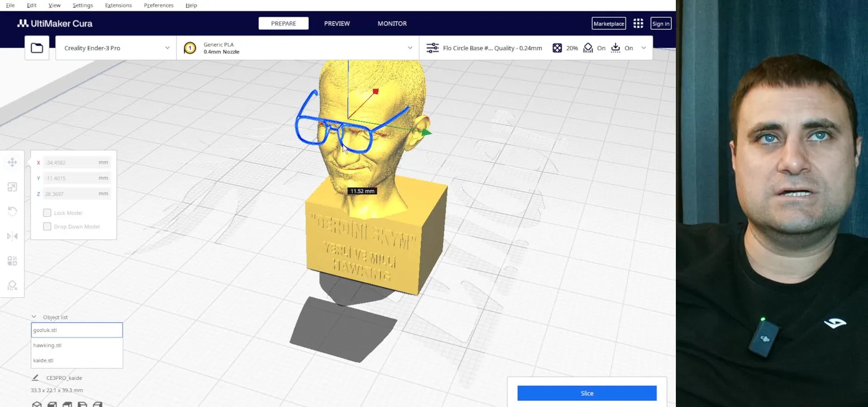
Task: Open the Marketplace button
Action: coord(609,23)
